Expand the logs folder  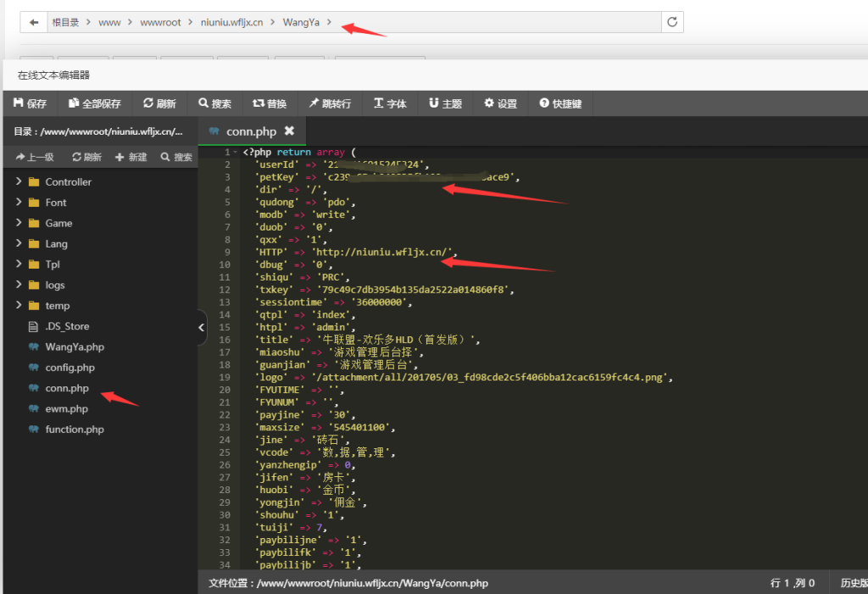tap(19, 285)
